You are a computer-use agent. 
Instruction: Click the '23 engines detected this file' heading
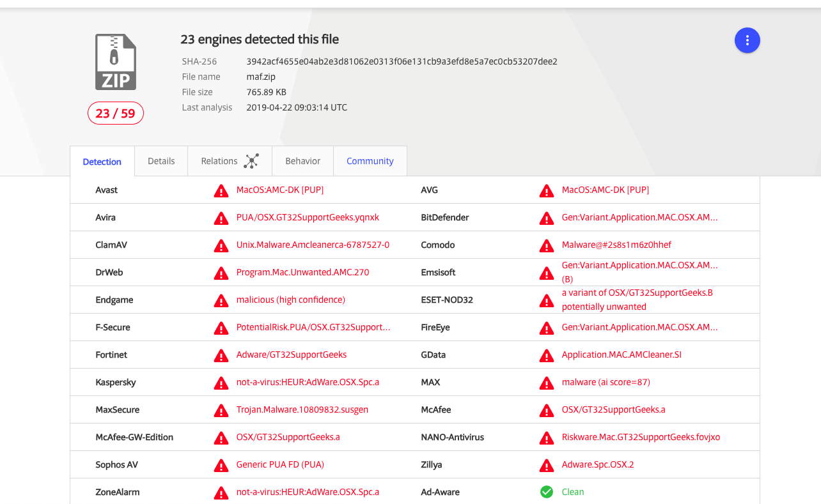(260, 39)
